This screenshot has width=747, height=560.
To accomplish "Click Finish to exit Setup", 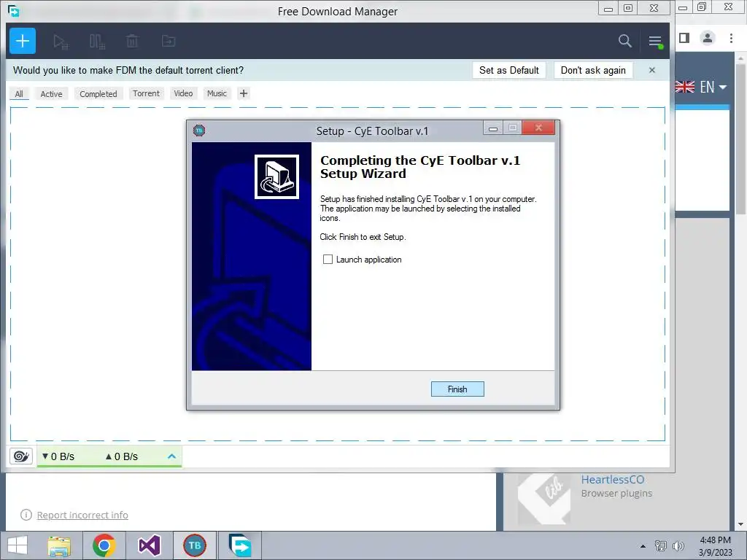I will pyautogui.click(x=457, y=389).
